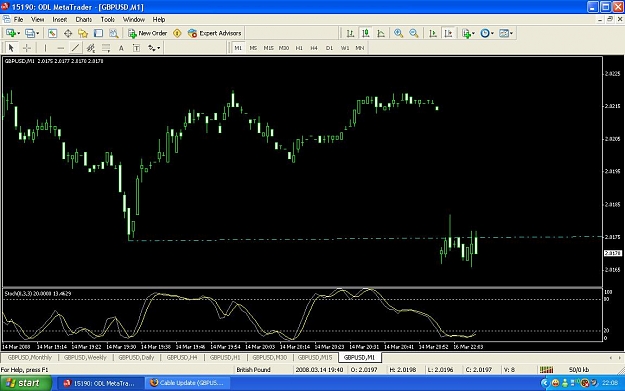Open the Strategy Tester magnifier icon
Screen dimensions: 625x391
[x=114, y=33]
